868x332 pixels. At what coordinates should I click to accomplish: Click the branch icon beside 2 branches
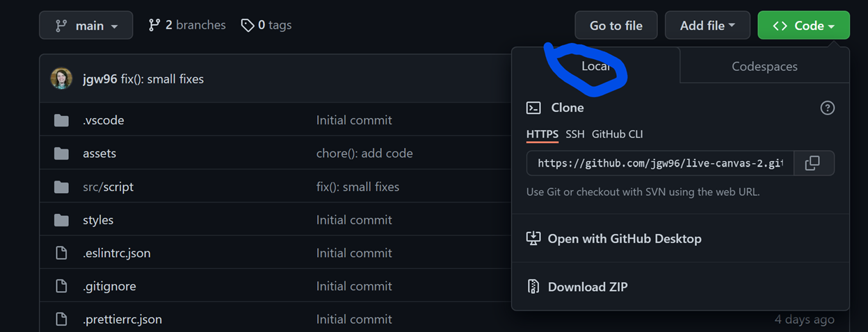point(154,25)
